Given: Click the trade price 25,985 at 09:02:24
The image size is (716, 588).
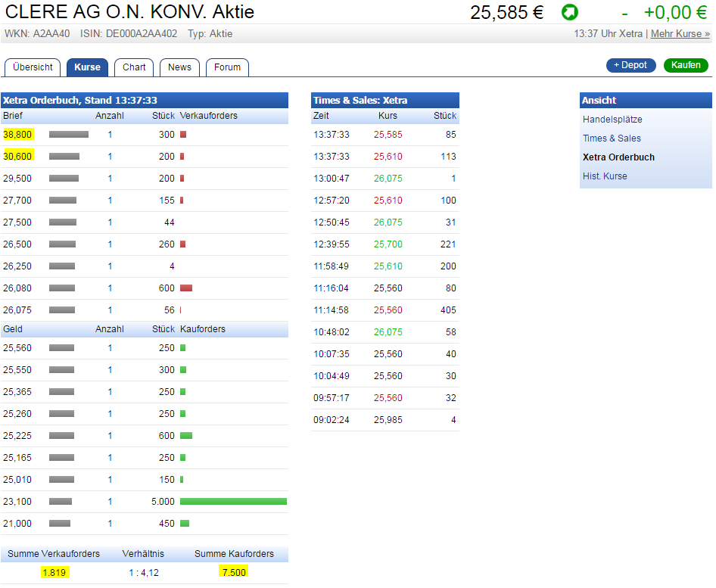Looking at the screenshot, I should 388,419.
